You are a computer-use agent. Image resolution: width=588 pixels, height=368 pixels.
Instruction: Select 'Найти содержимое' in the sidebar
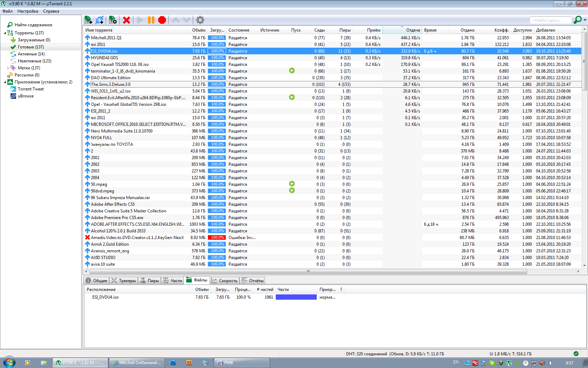pos(33,25)
